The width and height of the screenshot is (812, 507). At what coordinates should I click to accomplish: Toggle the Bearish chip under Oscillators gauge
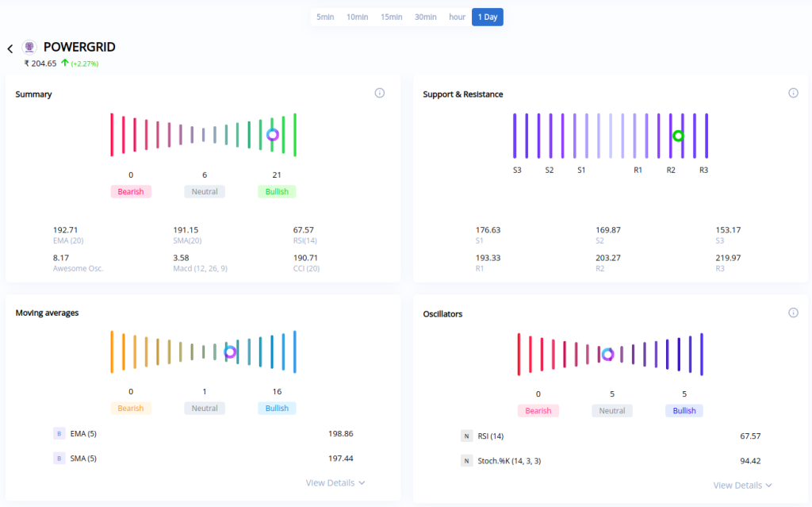point(538,410)
